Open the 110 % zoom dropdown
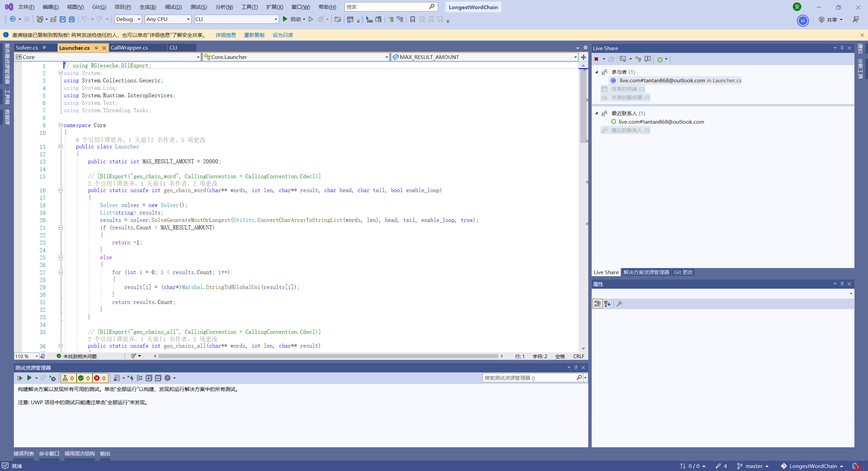 pyautogui.click(x=26, y=356)
